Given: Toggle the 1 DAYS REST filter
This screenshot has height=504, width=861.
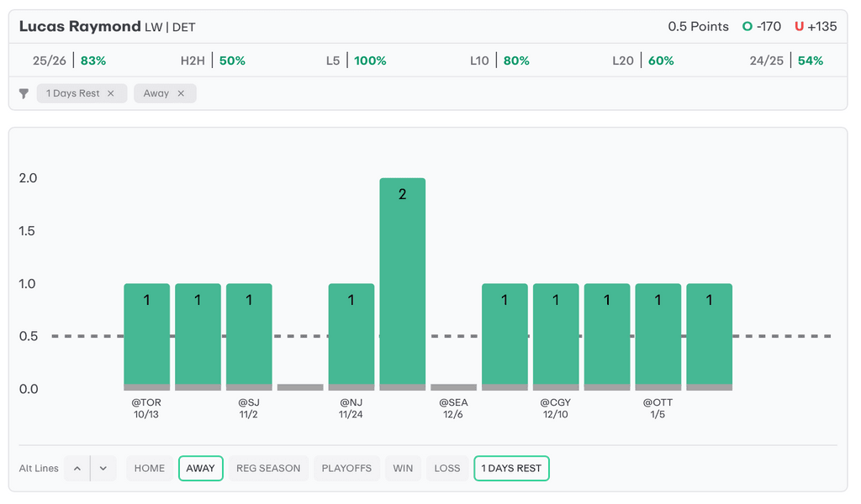Looking at the screenshot, I should pos(511,468).
